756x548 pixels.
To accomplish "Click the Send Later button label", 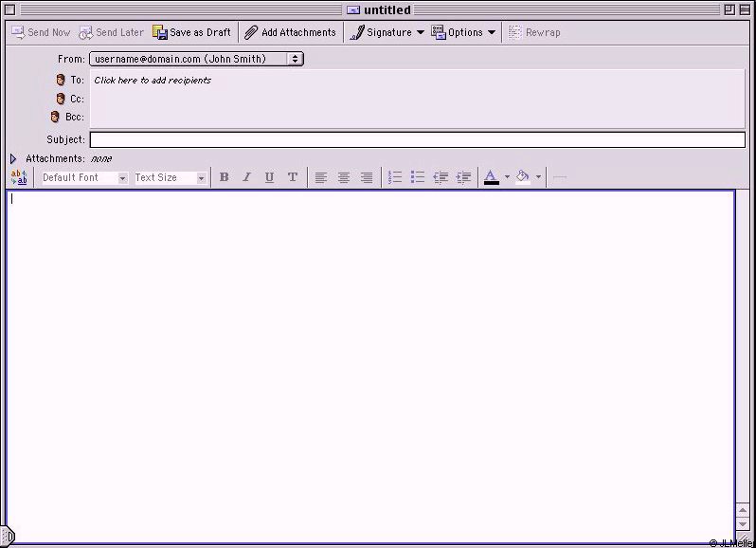I will click(119, 32).
